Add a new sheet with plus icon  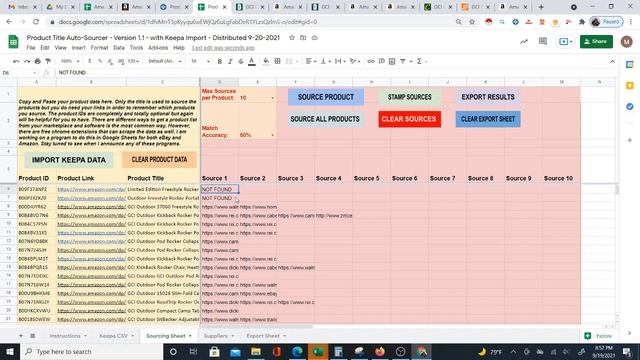[x=21, y=336]
